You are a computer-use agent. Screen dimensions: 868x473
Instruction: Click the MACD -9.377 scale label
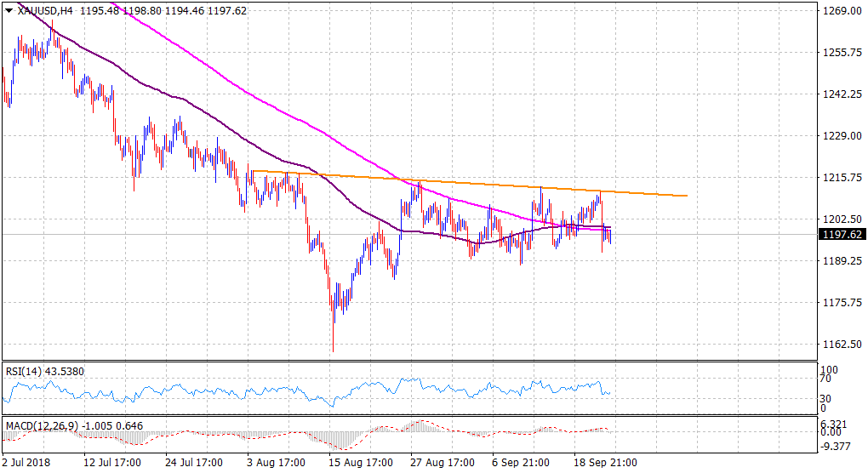coord(832,445)
